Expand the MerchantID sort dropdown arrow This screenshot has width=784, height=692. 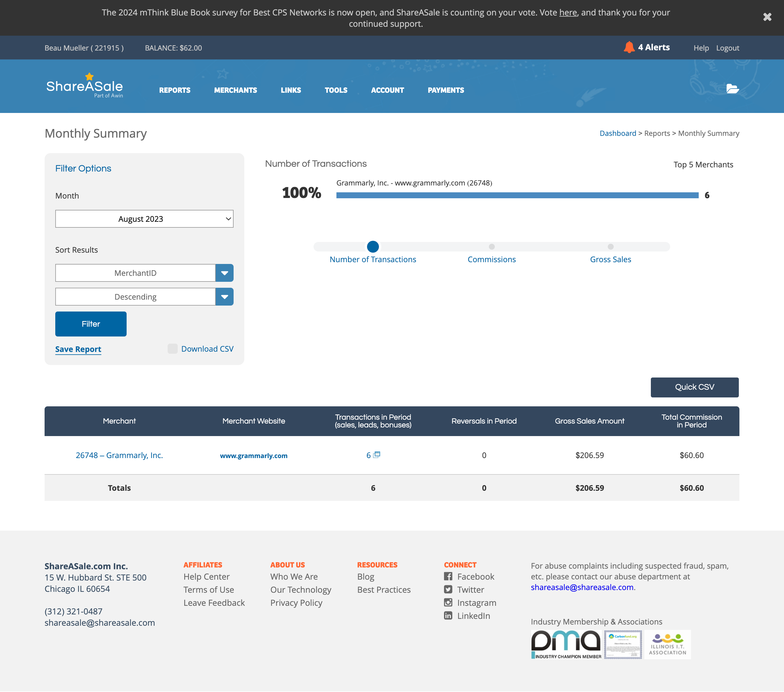(224, 273)
